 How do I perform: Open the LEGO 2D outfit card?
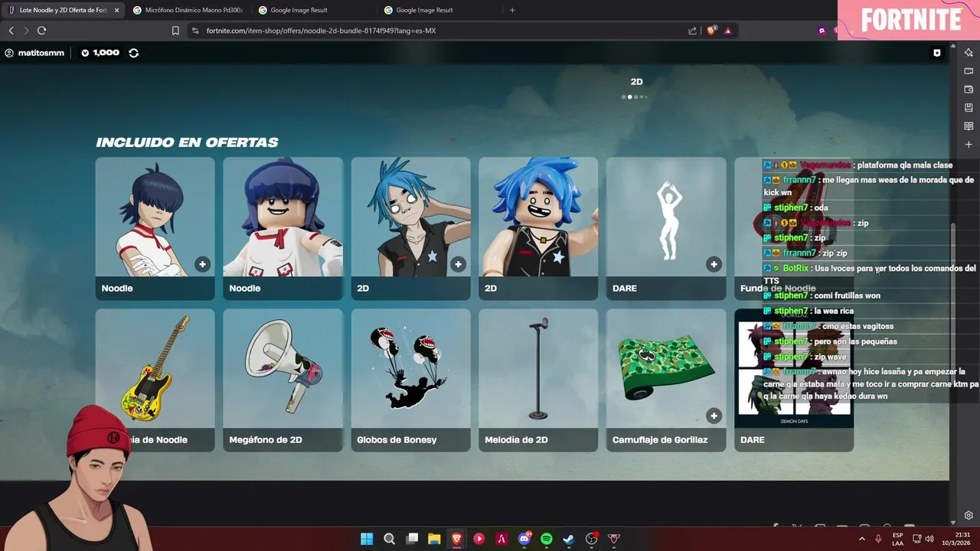pyautogui.click(x=538, y=228)
